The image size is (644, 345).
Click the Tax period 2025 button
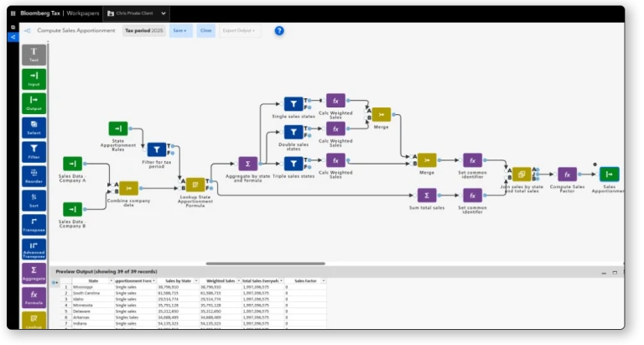point(143,30)
